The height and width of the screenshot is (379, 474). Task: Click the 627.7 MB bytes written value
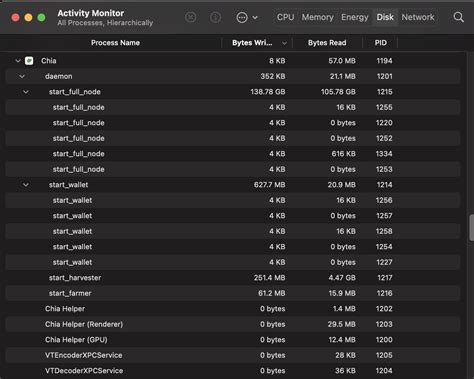pyautogui.click(x=269, y=185)
